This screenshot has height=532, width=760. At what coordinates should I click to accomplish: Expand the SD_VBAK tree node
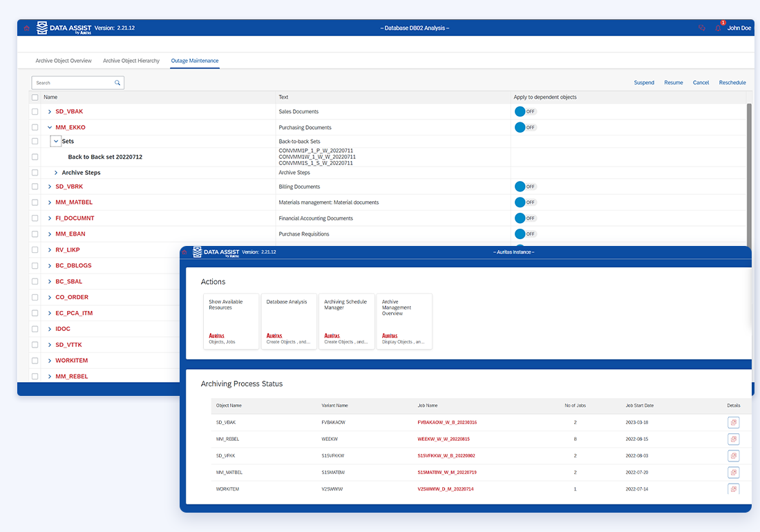(x=50, y=111)
